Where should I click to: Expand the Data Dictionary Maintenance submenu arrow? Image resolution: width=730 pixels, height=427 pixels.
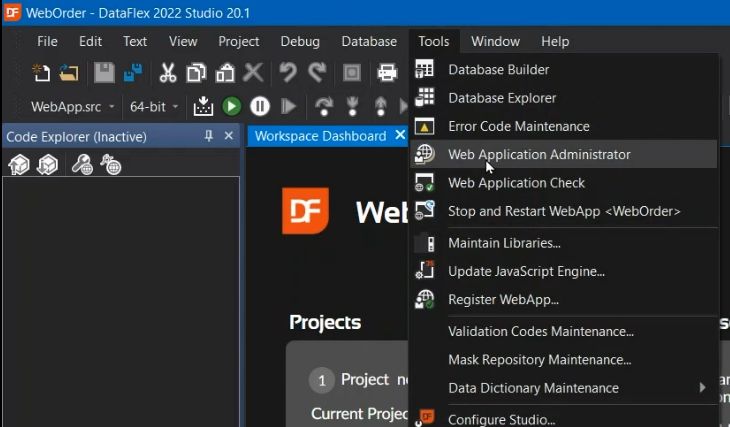(703, 387)
